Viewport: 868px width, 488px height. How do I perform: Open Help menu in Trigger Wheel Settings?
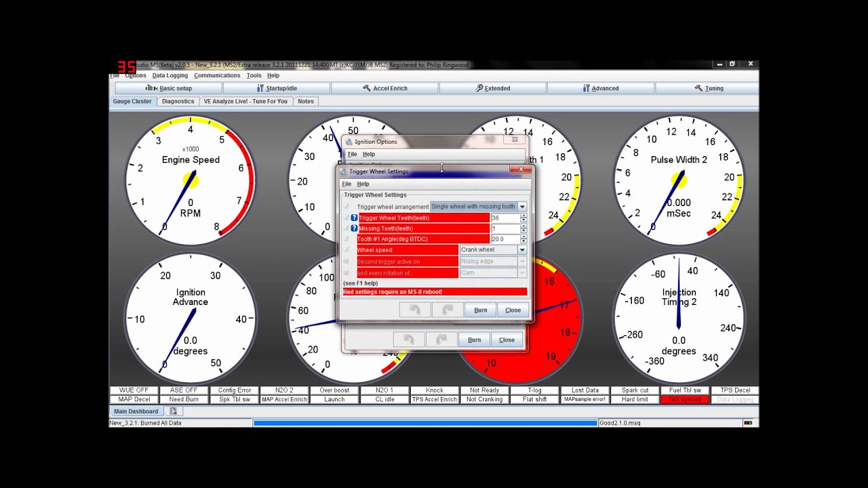[x=363, y=184]
